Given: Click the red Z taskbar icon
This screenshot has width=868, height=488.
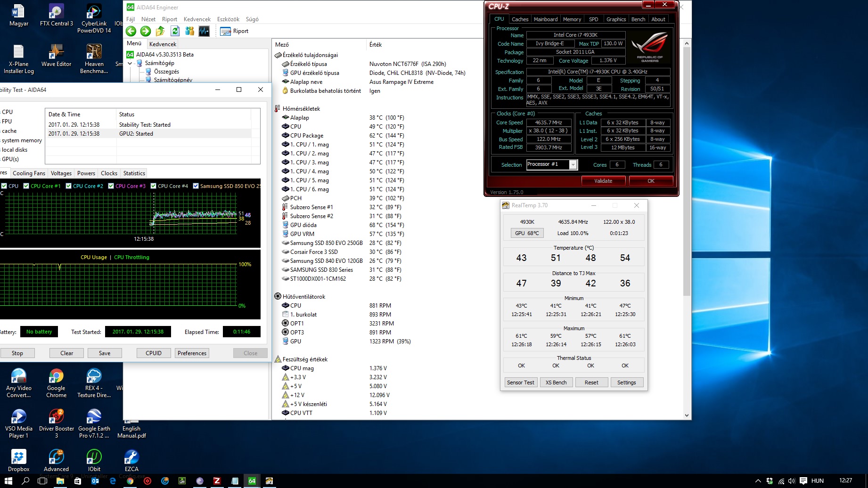Looking at the screenshot, I should point(217,481).
